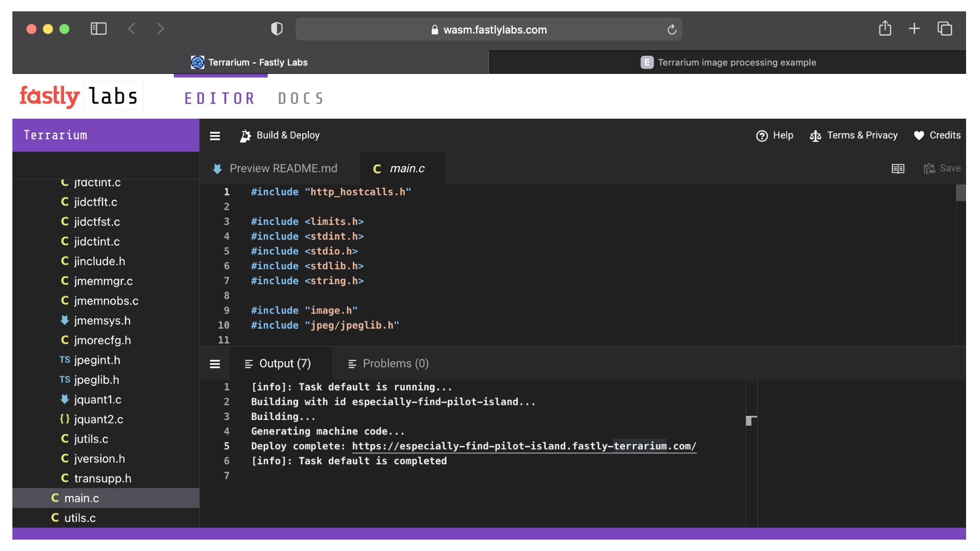Image resolution: width=980 pixels, height=551 pixels.
Task: Select the main.c editor tab
Action: click(402, 169)
